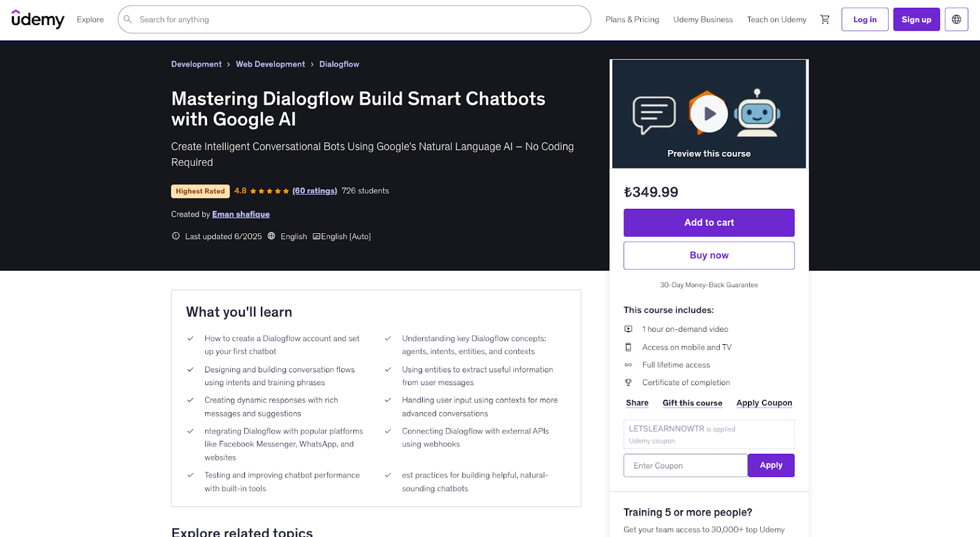Viewport: 980px width, 537px height.
Task: Click the Log in button
Action: click(x=865, y=20)
